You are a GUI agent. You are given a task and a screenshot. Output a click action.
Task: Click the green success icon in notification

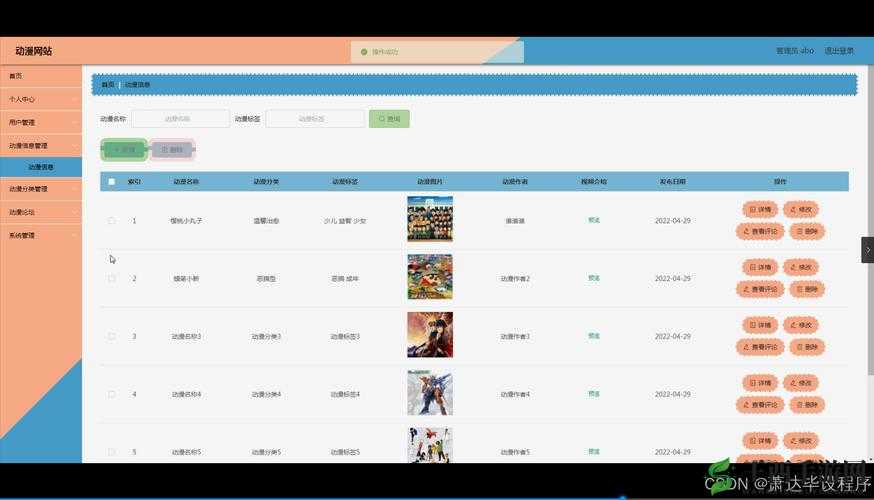click(364, 52)
